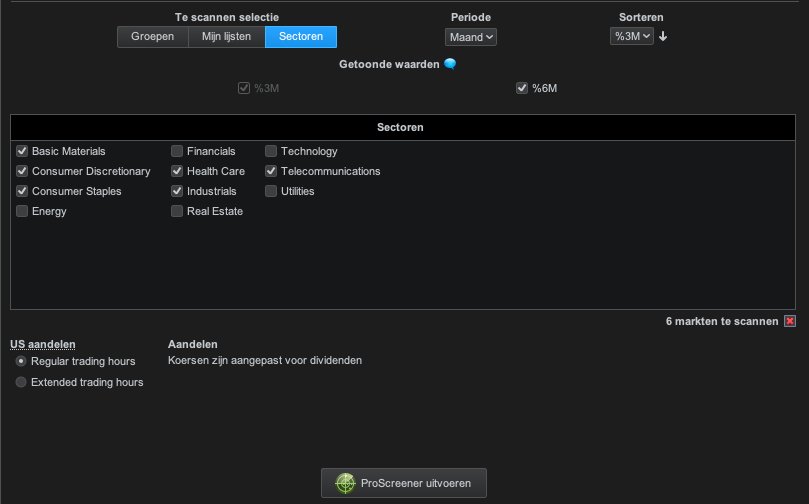The width and height of the screenshot is (809, 504).
Task: Uncheck the Industrials sector
Action: coord(177,191)
